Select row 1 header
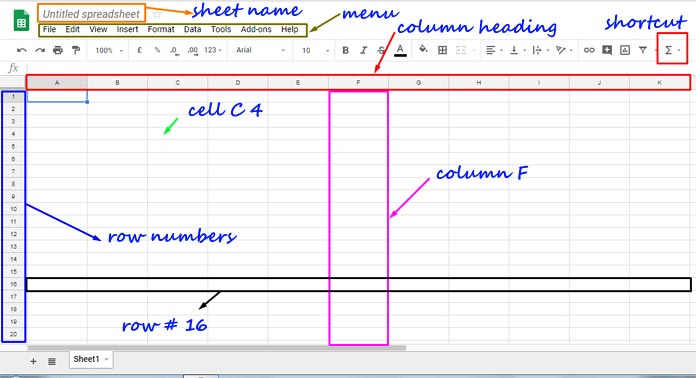The height and width of the screenshot is (378, 696). click(13, 96)
